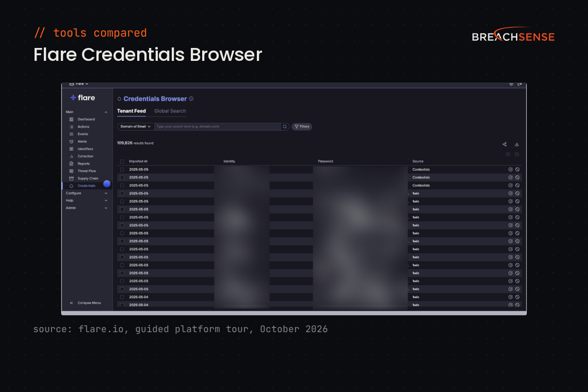Tick the checkbox of the topmost Combolists row
588x392 pixels.
[122, 170]
